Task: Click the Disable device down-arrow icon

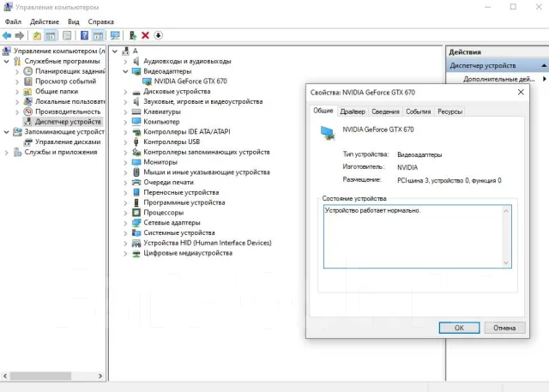Action: [158, 35]
